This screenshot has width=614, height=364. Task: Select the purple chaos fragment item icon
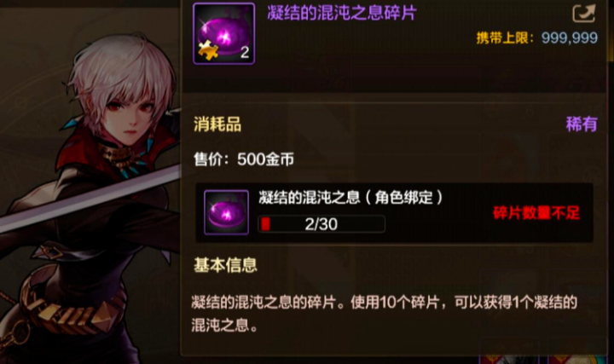[224, 33]
